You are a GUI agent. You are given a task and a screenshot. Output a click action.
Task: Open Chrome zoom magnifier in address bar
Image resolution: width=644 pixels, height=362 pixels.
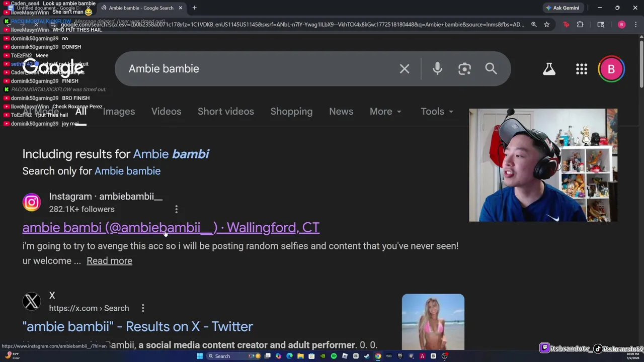[534, 25]
